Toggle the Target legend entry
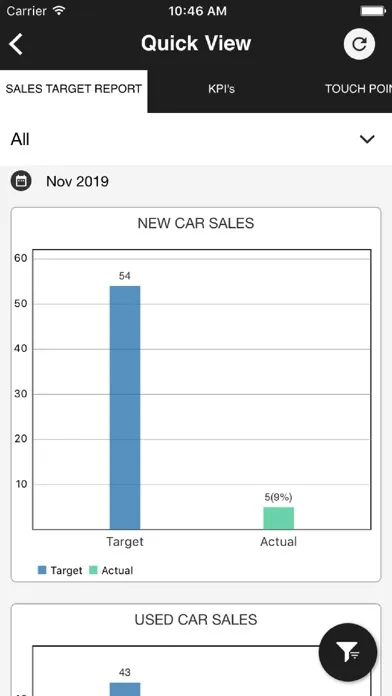This screenshot has height=696, width=392. point(60,570)
